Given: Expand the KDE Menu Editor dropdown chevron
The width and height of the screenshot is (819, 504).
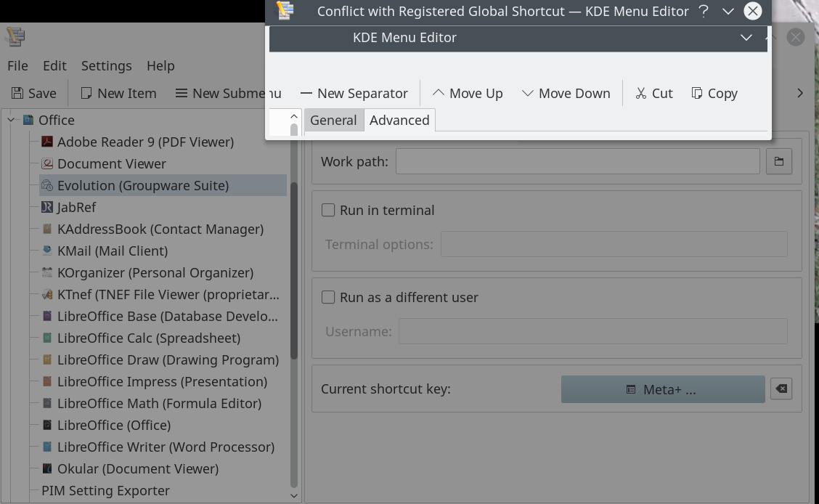Looking at the screenshot, I should click(x=746, y=38).
